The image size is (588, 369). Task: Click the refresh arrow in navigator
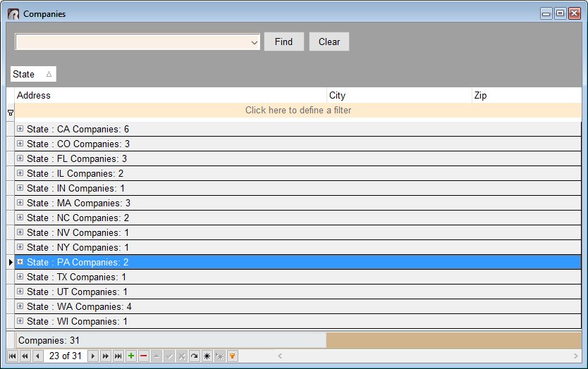pos(194,356)
